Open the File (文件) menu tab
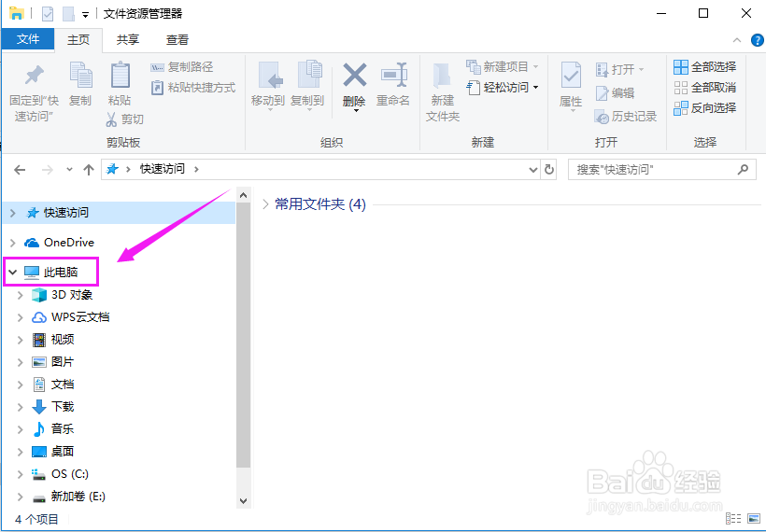This screenshot has width=766, height=532. [x=28, y=39]
